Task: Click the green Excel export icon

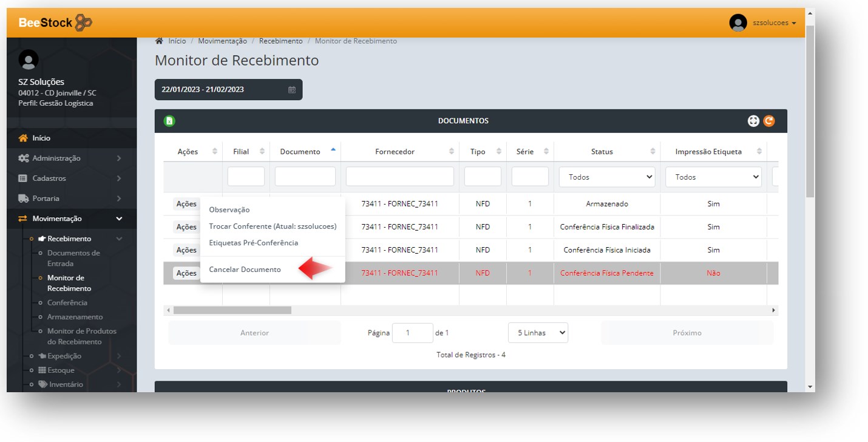Action: [169, 121]
